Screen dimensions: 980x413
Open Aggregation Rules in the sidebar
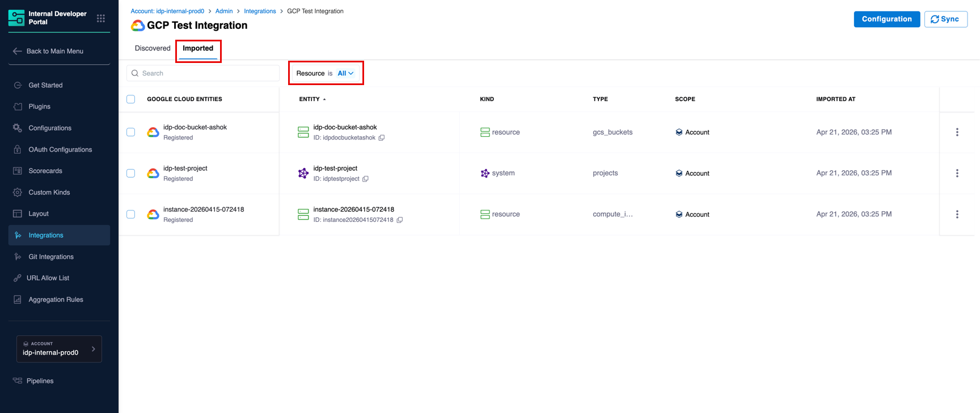59,300
